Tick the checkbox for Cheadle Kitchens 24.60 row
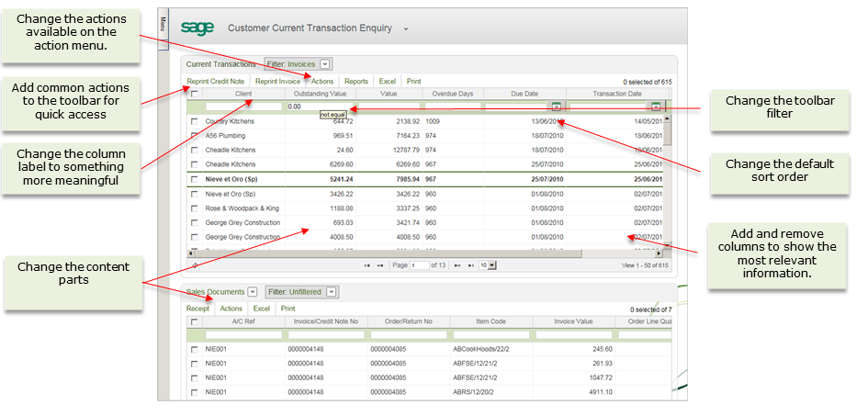The image size is (868, 416). (x=195, y=150)
